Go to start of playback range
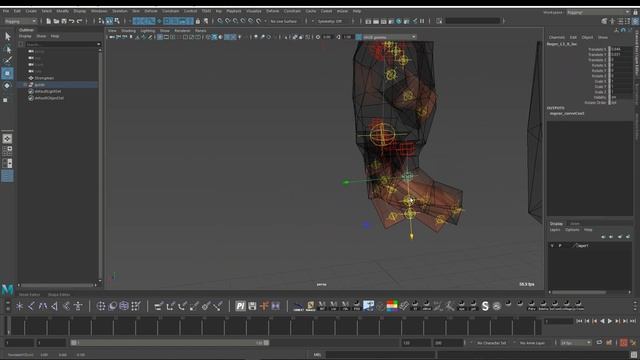 point(579,322)
